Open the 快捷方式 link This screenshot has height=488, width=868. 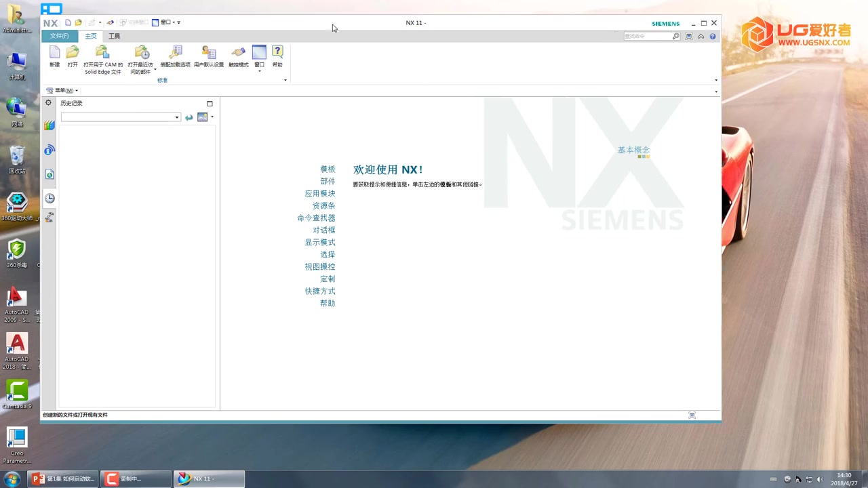pos(320,291)
